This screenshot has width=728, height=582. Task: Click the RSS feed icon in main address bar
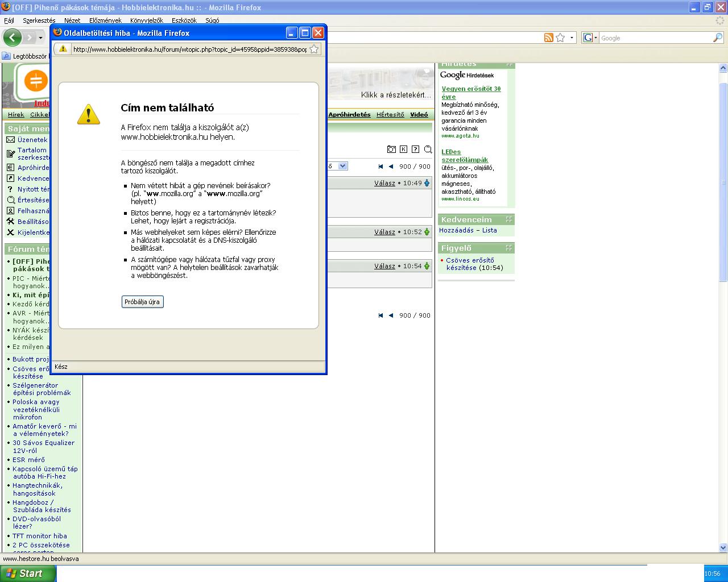pos(549,38)
